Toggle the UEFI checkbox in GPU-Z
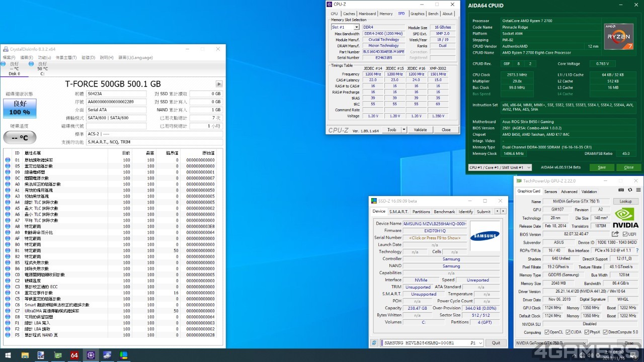644x362 pixels. pos(625,234)
